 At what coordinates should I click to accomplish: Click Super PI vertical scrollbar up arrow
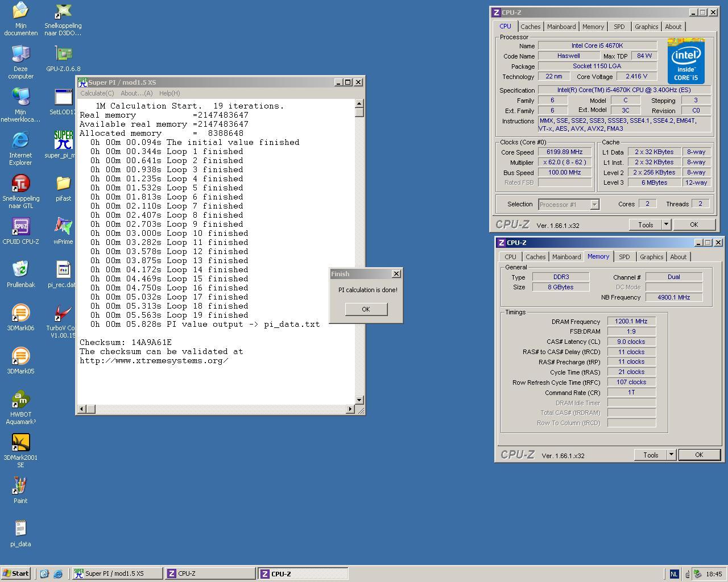[359, 103]
